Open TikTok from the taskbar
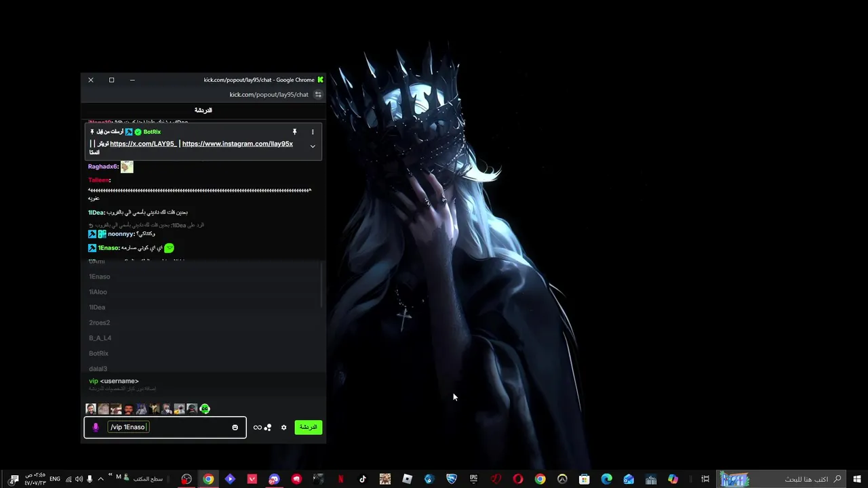 click(363, 479)
